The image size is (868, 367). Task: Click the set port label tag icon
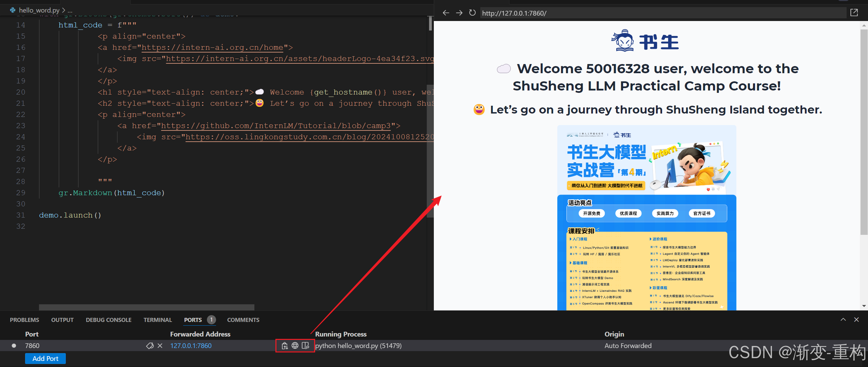(150, 346)
